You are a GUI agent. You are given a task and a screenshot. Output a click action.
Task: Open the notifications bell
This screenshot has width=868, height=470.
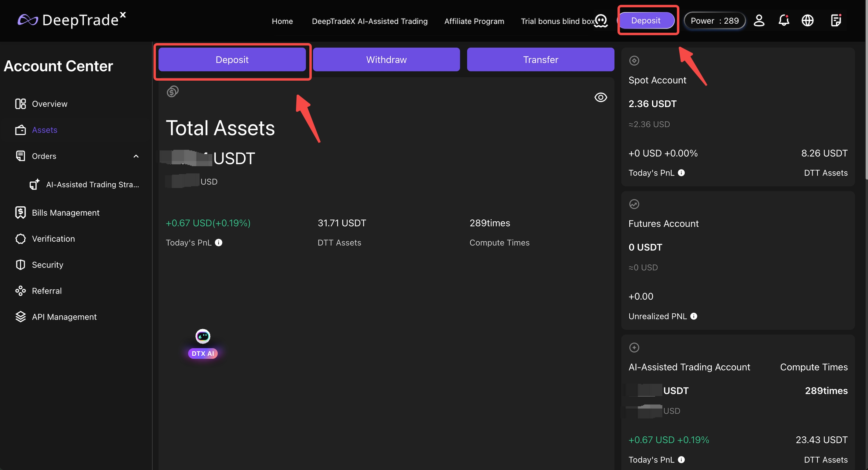(784, 21)
